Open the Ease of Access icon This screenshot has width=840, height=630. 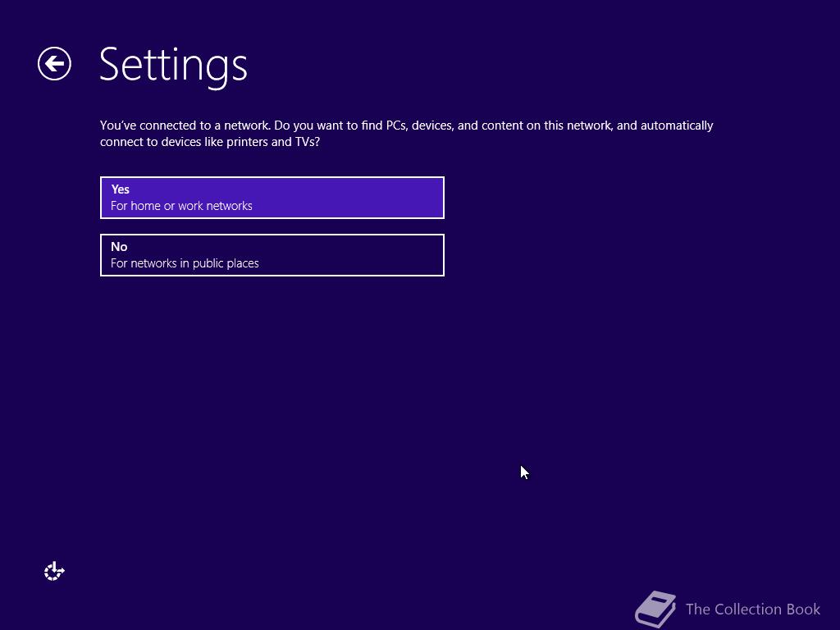(54, 571)
